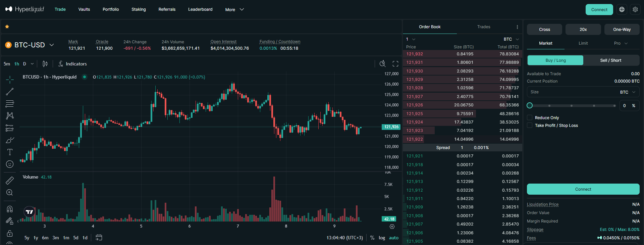Screen dimensions: 644x245
Task: Open the language globe icon
Action: coord(622,9)
